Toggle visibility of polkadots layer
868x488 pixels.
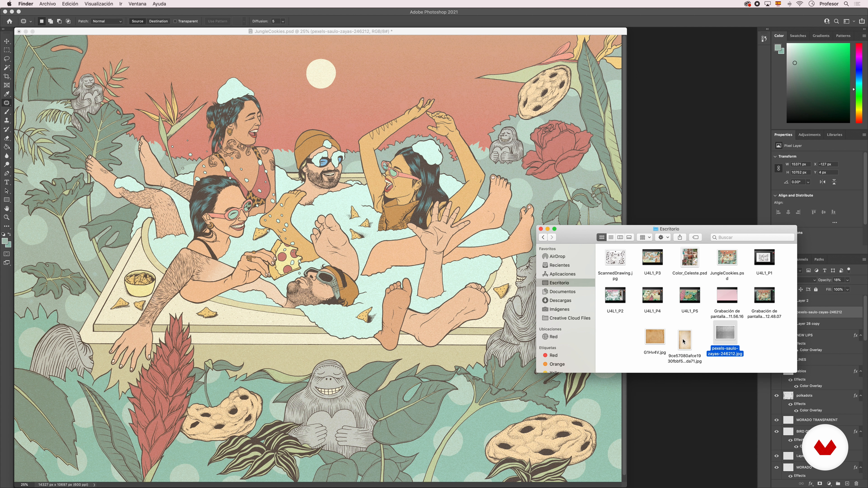click(x=777, y=395)
